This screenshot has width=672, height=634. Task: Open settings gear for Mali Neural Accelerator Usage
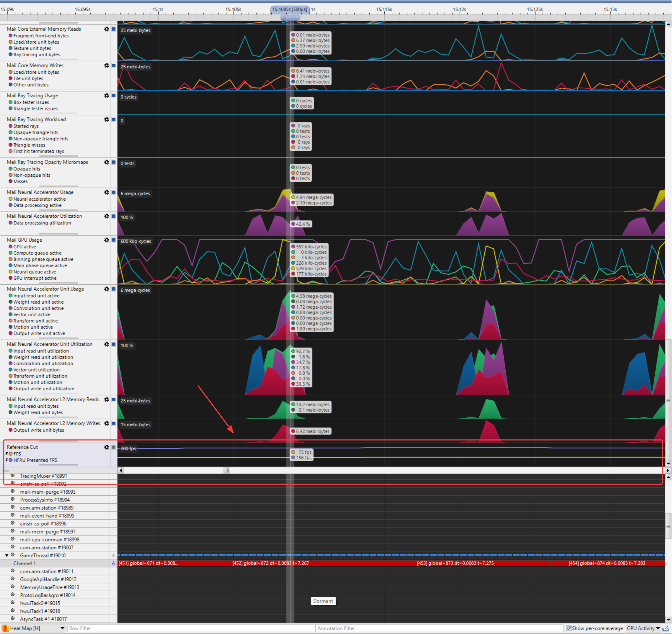click(x=107, y=192)
